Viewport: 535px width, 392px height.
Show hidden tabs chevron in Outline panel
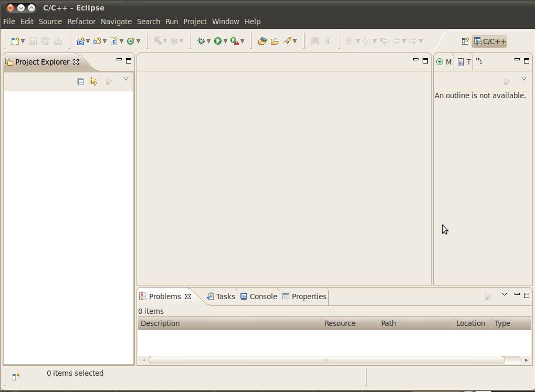[479, 61]
